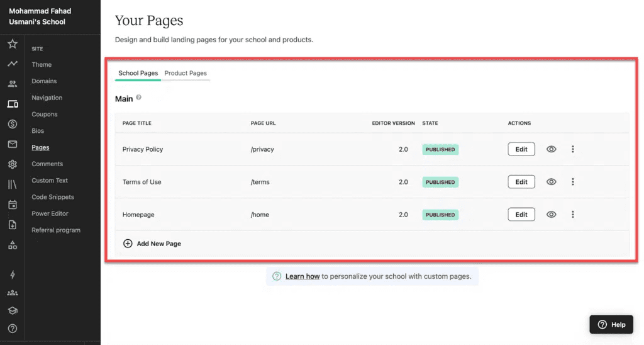Screen dimensions: 644x345
Task: Click the PUBLISHED badge for Privacy Policy
Action: [440, 149]
